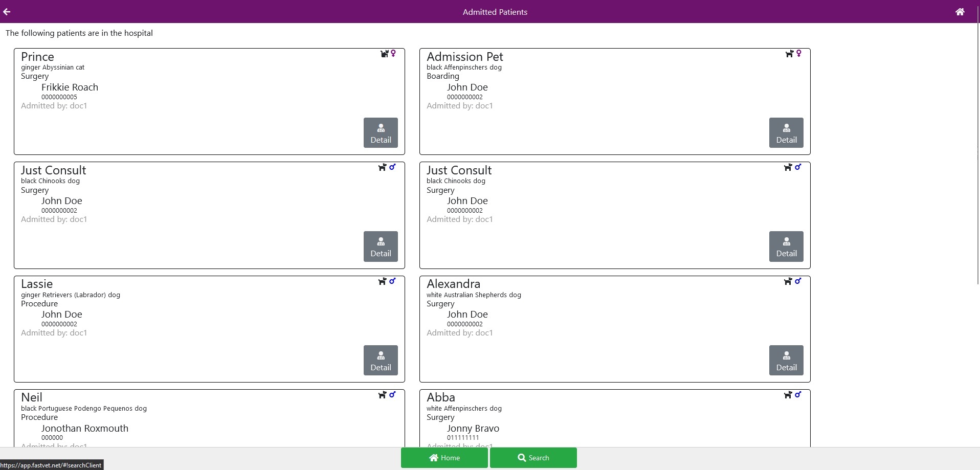Screen dimensions: 980x470
Task: Click the male gender icon on Alexandra's card
Action: (798, 281)
